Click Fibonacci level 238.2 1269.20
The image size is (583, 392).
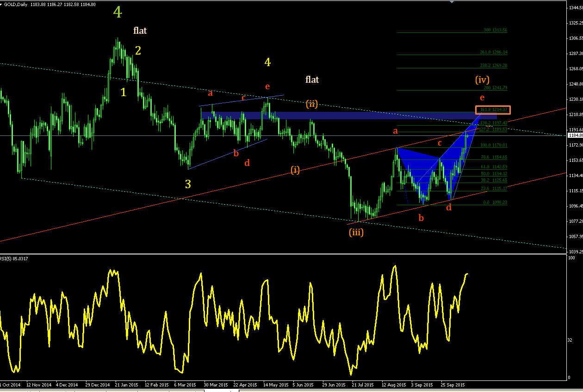494,66
